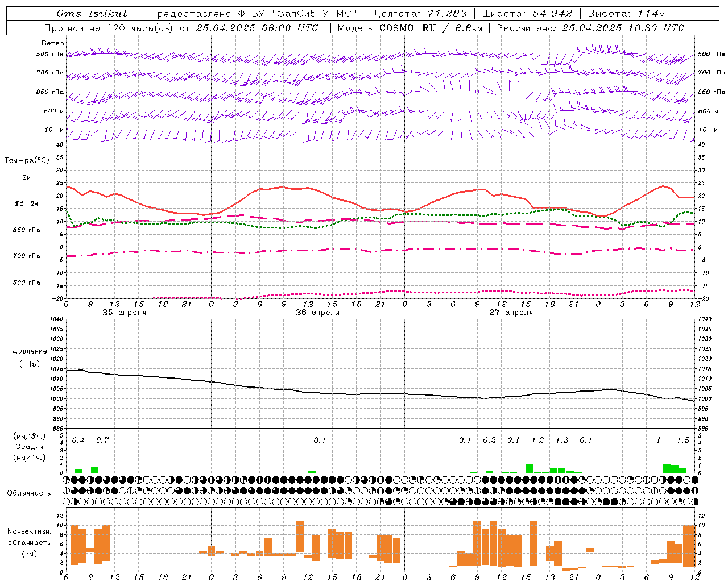This screenshot has height=582, width=728.
Task: Click the "Долгота: 71.283" longitude value
Action: (x=420, y=14)
